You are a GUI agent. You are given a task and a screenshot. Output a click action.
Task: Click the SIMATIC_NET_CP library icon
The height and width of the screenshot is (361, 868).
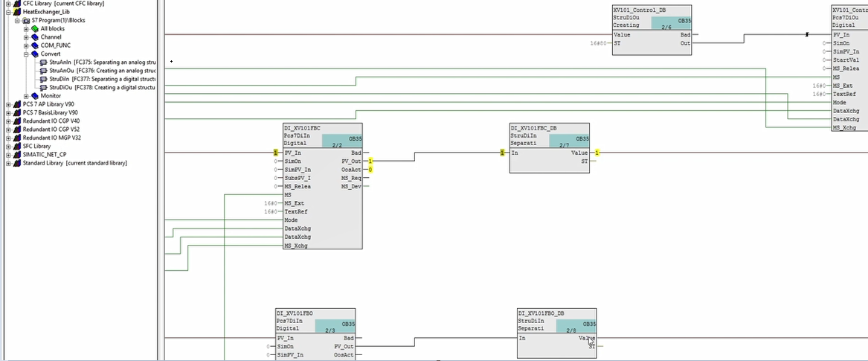[x=17, y=155]
